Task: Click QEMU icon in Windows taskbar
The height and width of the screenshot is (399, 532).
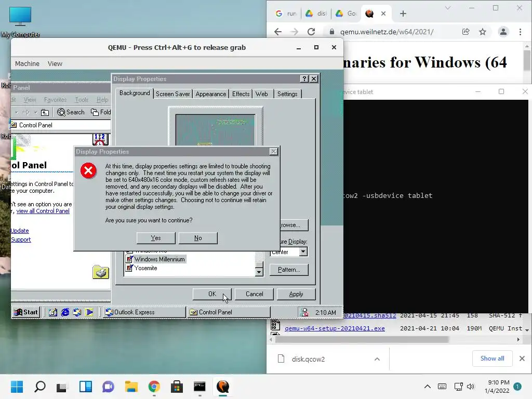Action: tap(222, 387)
